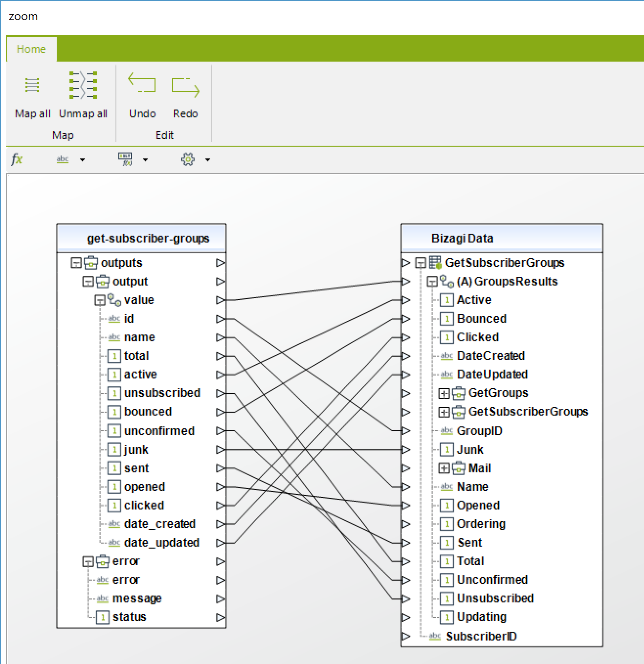Switch to the Home tab
Screen dimensions: 644x664
(x=31, y=49)
